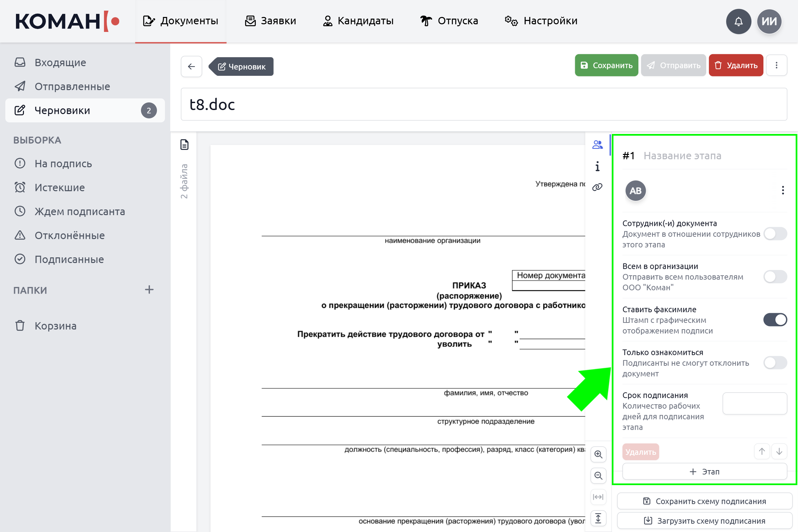Click the ВЫБОРКА section heading
The image size is (798, 532).
[37, 140]
